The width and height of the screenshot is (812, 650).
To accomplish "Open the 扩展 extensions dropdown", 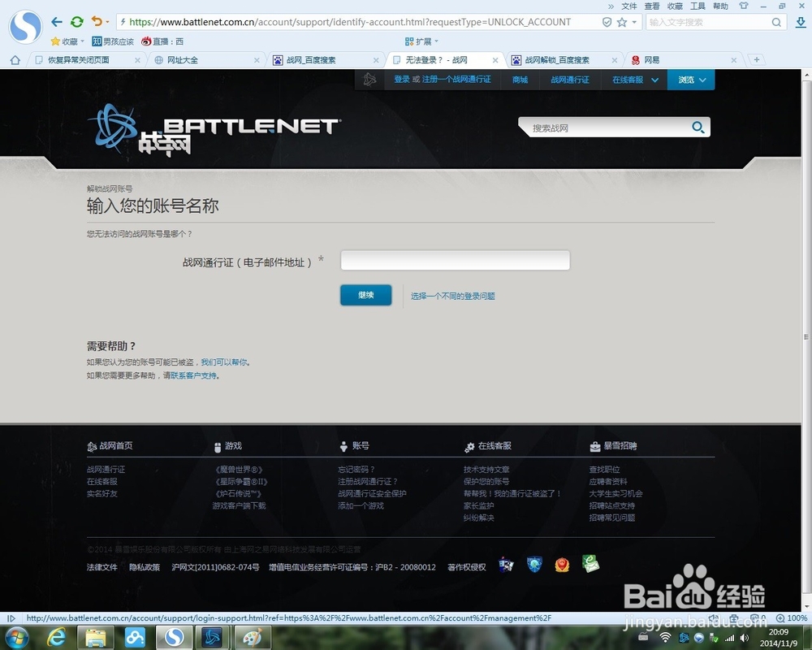I will [x=421, y=41].
